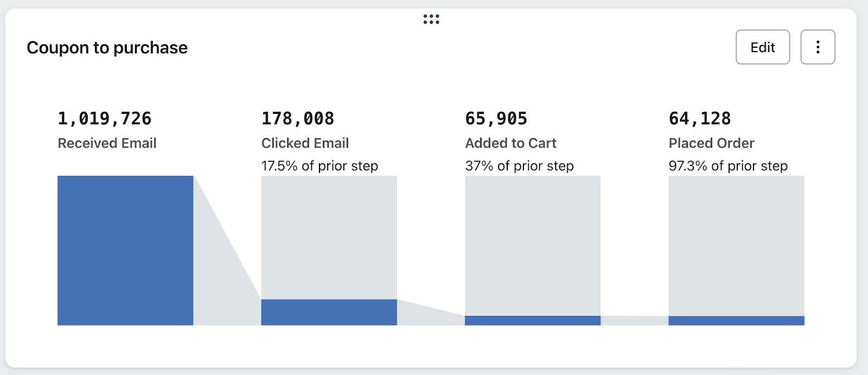Screen dimensions: 868x375
Task: Click the '97.3% of prior step' text
Action: (728, 166)
